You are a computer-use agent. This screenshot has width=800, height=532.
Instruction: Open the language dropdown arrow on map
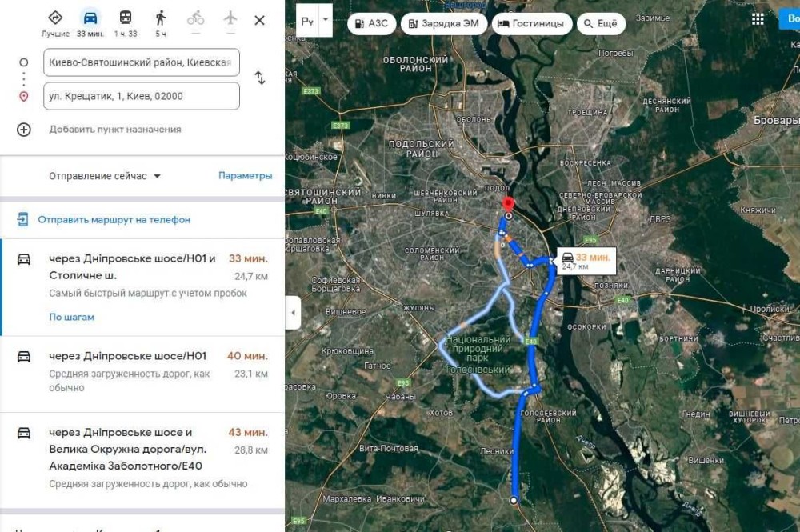pos(326,21)
